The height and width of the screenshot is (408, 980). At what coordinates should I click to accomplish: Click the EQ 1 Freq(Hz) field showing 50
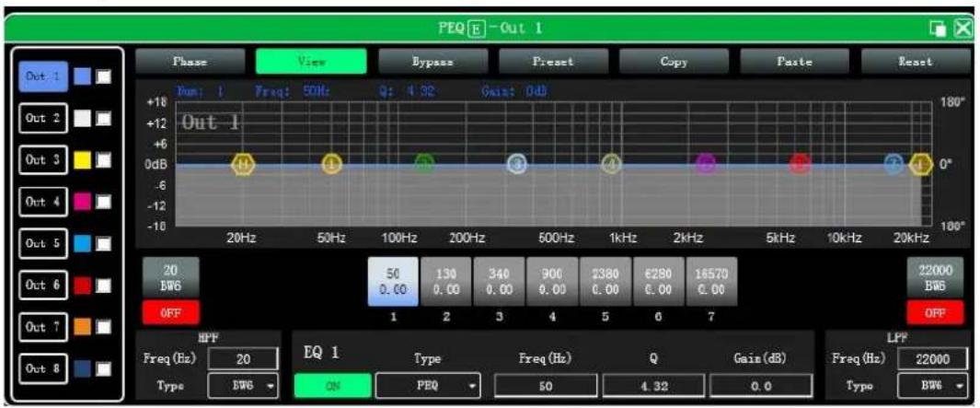pyautogui.click(x=546, y=386)
